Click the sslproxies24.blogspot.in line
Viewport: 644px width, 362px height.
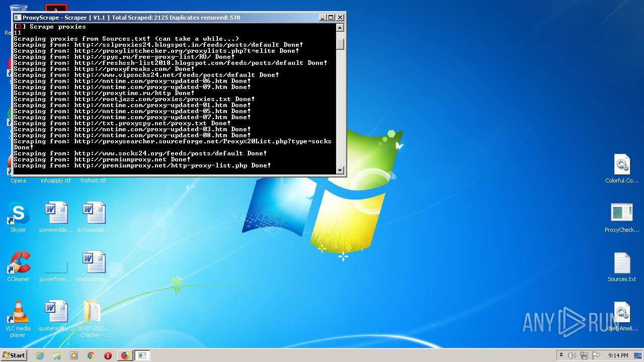point(158,45)
